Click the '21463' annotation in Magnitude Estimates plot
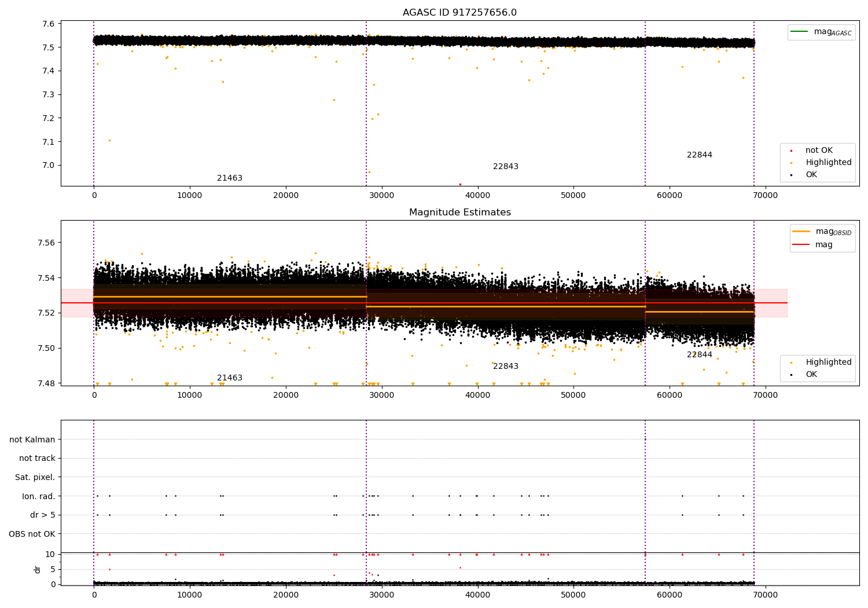 tap(230, 378)
